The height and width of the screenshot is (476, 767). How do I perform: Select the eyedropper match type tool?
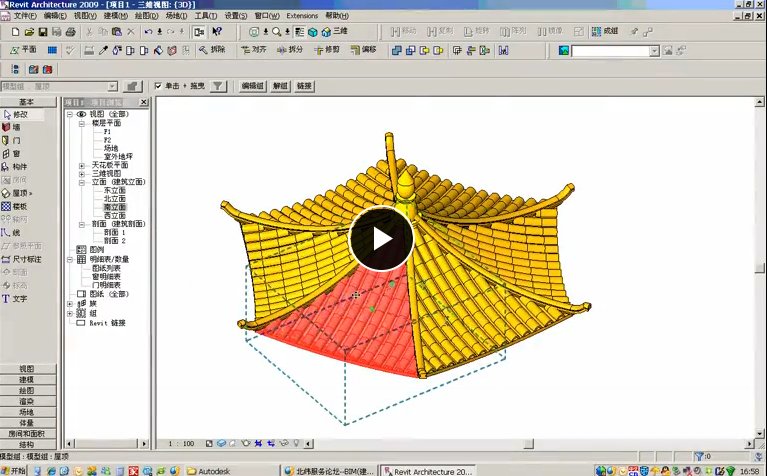pyautogui.click(x=103, y=50)
